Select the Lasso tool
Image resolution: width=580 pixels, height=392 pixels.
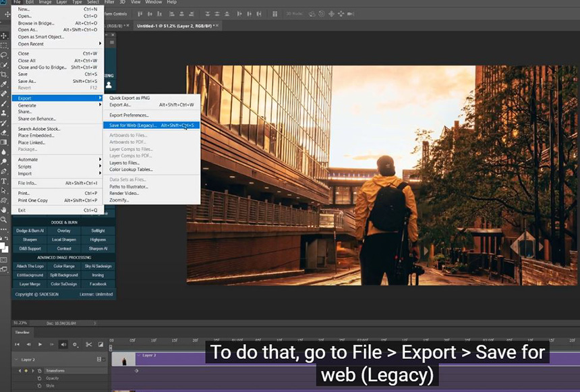(x=4, y=55)
